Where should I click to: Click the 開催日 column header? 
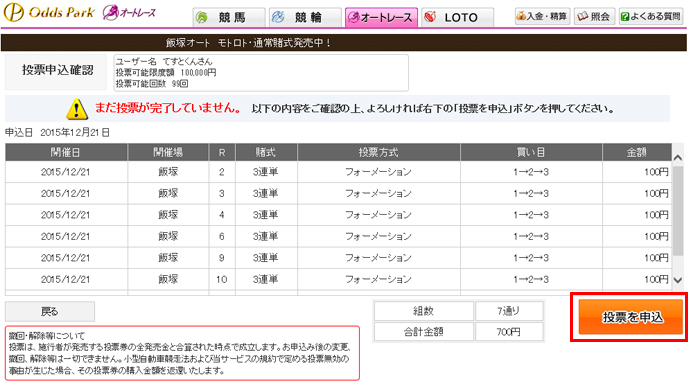coord(66,152)
